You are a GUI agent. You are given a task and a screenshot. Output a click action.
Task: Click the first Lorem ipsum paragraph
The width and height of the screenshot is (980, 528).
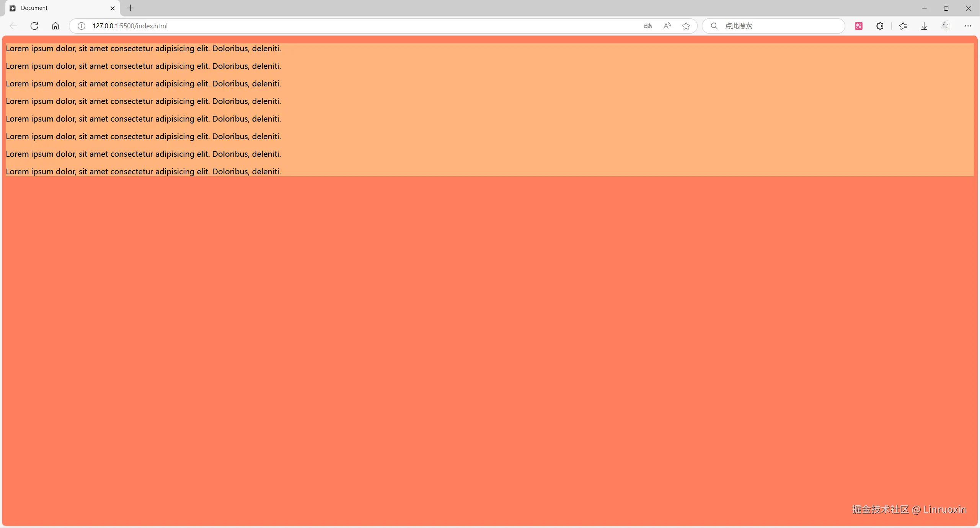(143, 49)
